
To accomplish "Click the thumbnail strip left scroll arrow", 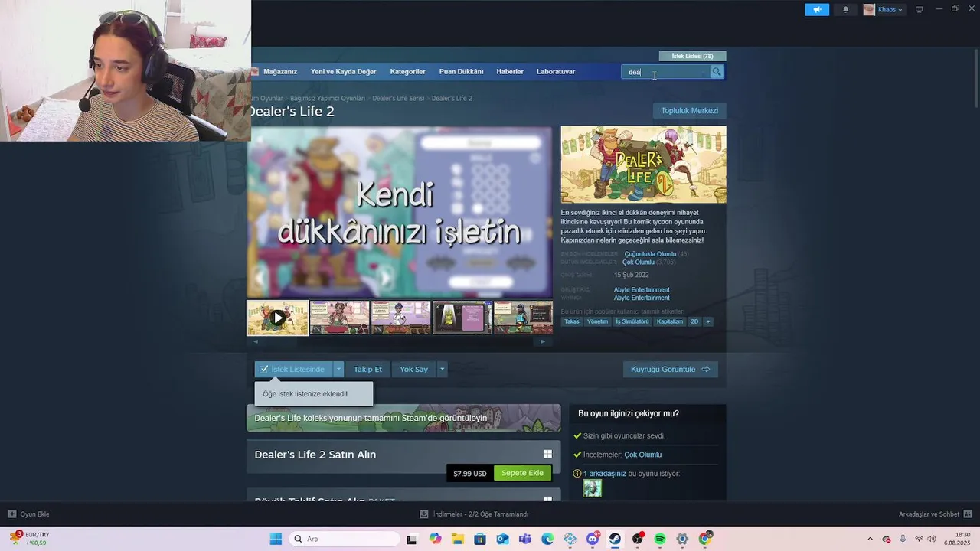I will coord(256,341).
